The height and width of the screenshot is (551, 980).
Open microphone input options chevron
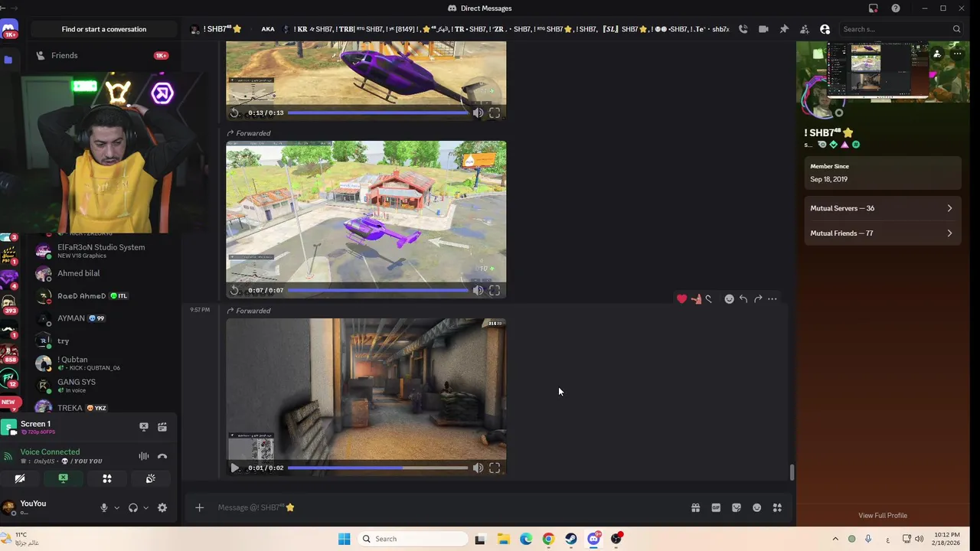[116, 507]
